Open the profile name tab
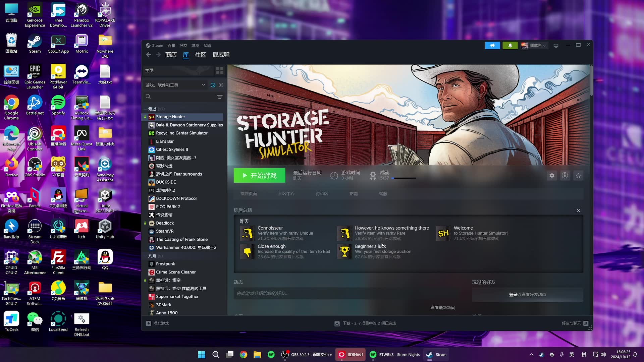The height and width of the screenshot is (362, 644). point(221,55)
